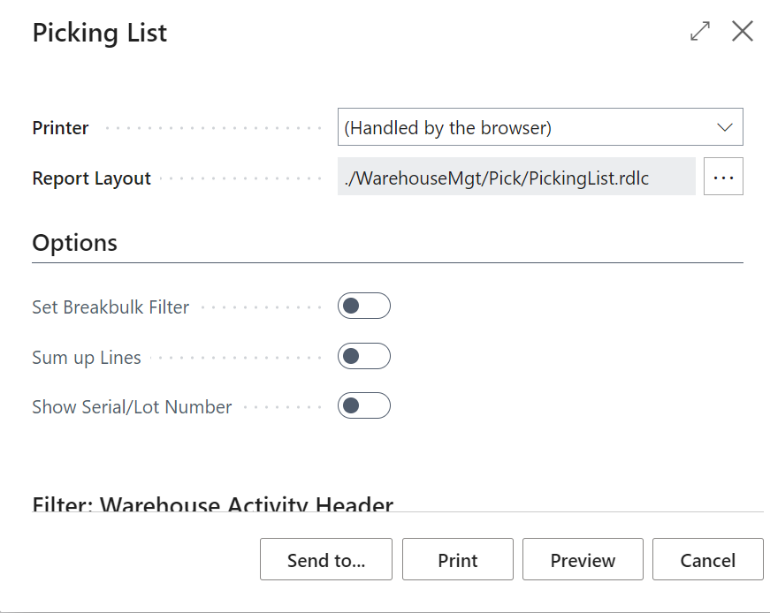Collapse the Options section heading
This screenshot has width=770, height=613.
point(75,242)
